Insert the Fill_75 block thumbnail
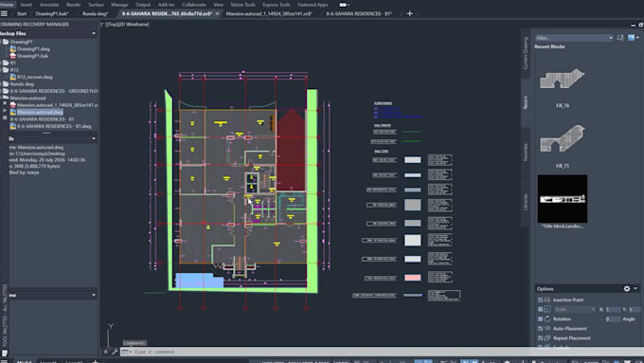This screenshot has width=644, height=363. click(563, 138)
